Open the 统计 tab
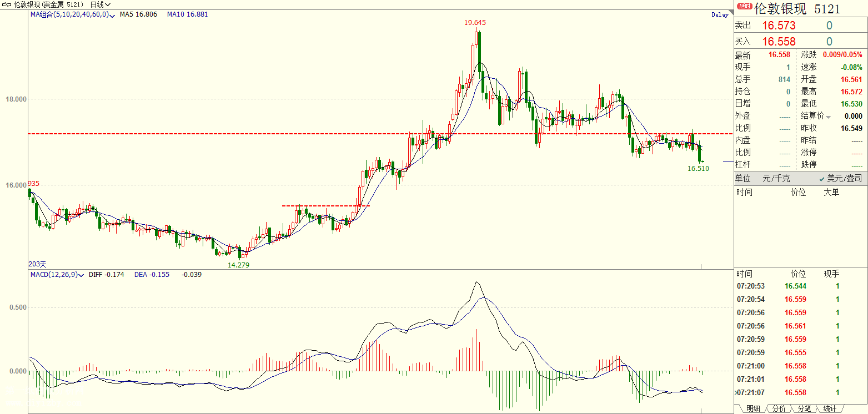The image size is (868, 414). coord(829,408)
